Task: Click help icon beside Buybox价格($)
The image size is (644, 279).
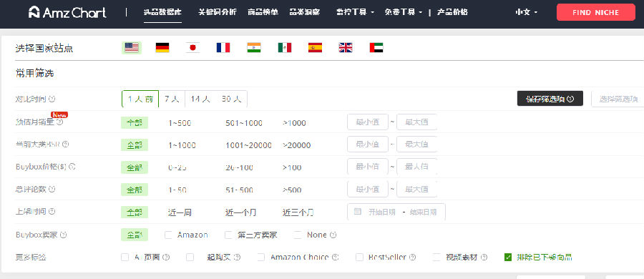Action: pyautogui.click(x=72, y=167)
